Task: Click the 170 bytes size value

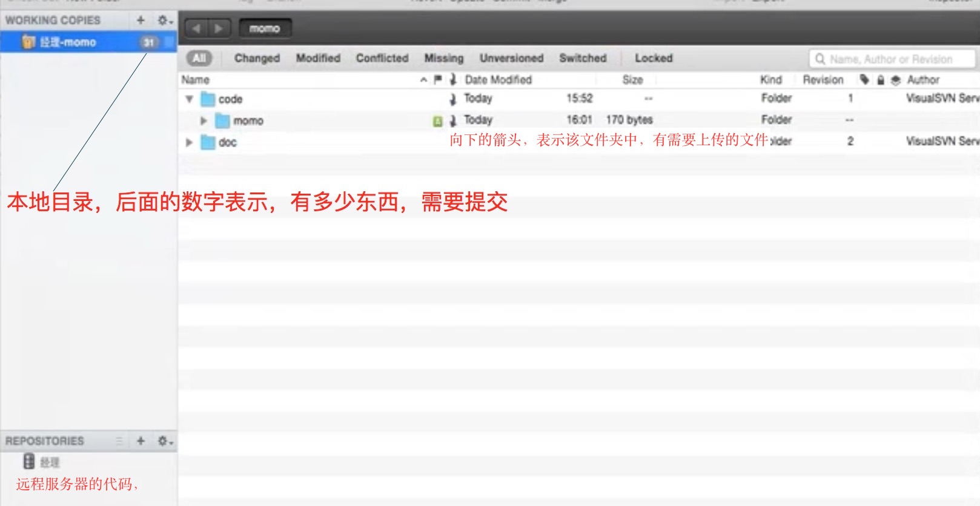Action: pyautogui.click(x=629, y=120)
